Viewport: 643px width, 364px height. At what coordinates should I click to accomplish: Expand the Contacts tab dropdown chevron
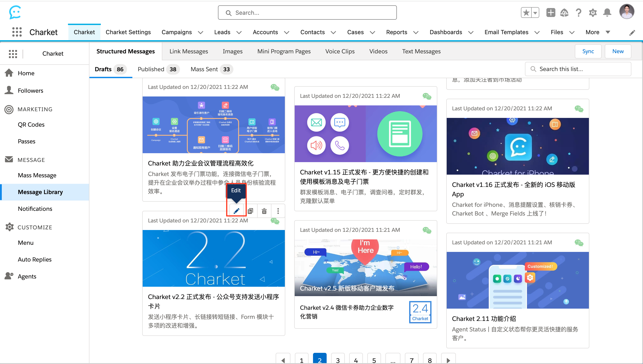(333, 33)
